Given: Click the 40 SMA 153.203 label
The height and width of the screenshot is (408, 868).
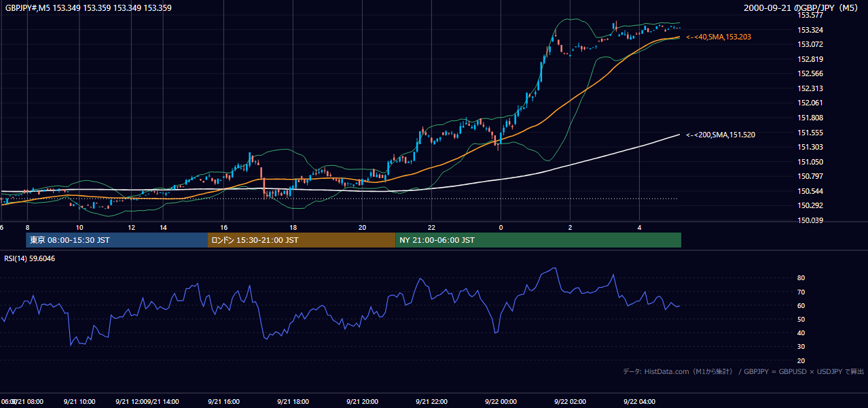Looking at the screenshot, I should click(x=719, y=37).
